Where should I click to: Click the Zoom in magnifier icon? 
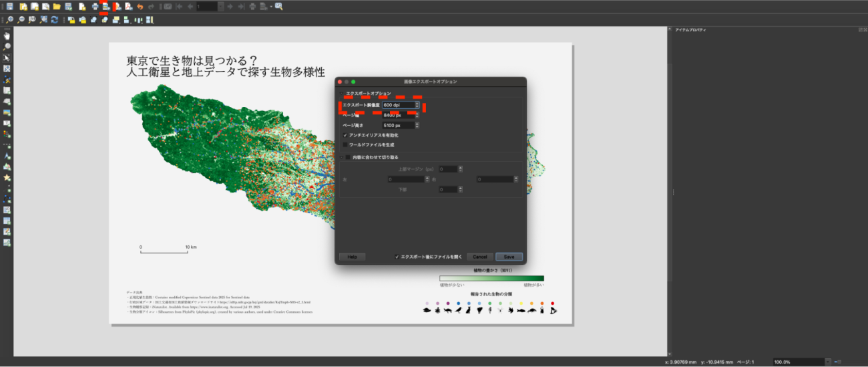pos(10,20)
